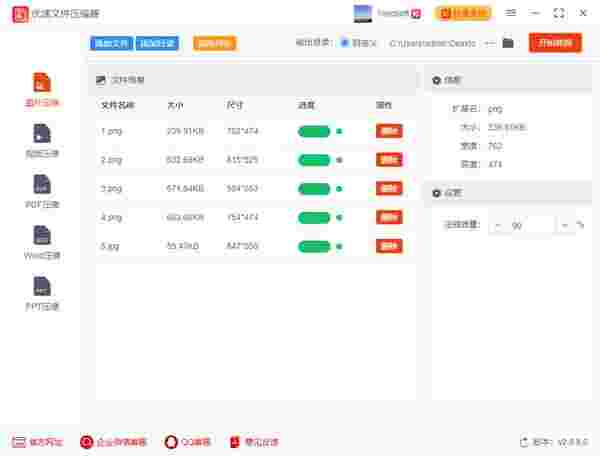The height and width of the screenshot is (456, 600).
Task: Select the 3.png file name
Action: pyautogui.click(x=111, y=189)
